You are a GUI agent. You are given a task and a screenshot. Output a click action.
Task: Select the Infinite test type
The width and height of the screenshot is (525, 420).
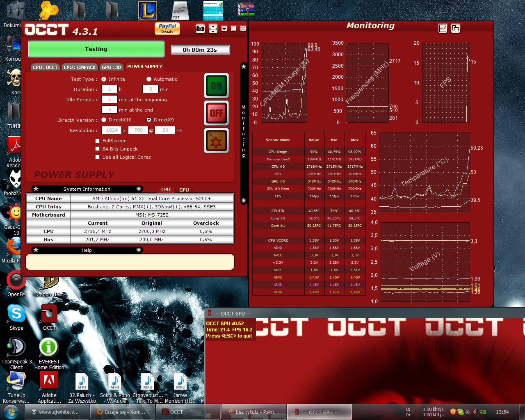[104, 79]
